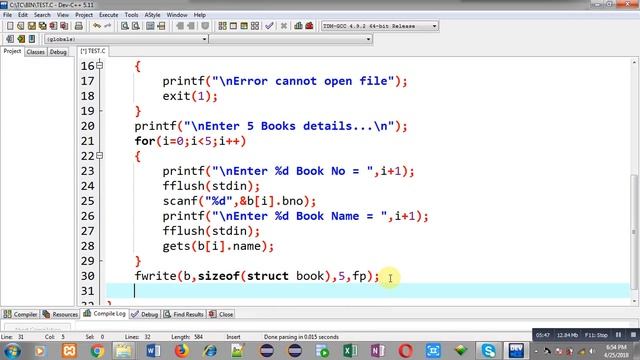Open Google Chrome from the taskbar
640x360 pixels.
tap(97, 351)
